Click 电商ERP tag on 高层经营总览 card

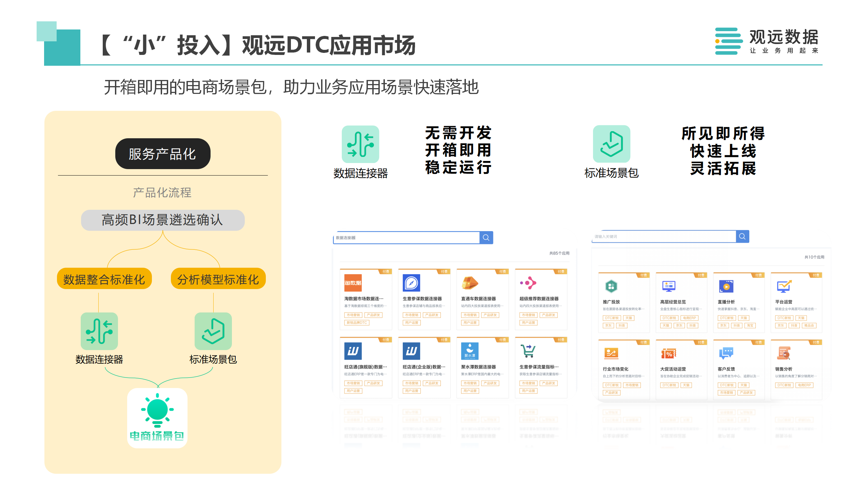click(689, 318)
